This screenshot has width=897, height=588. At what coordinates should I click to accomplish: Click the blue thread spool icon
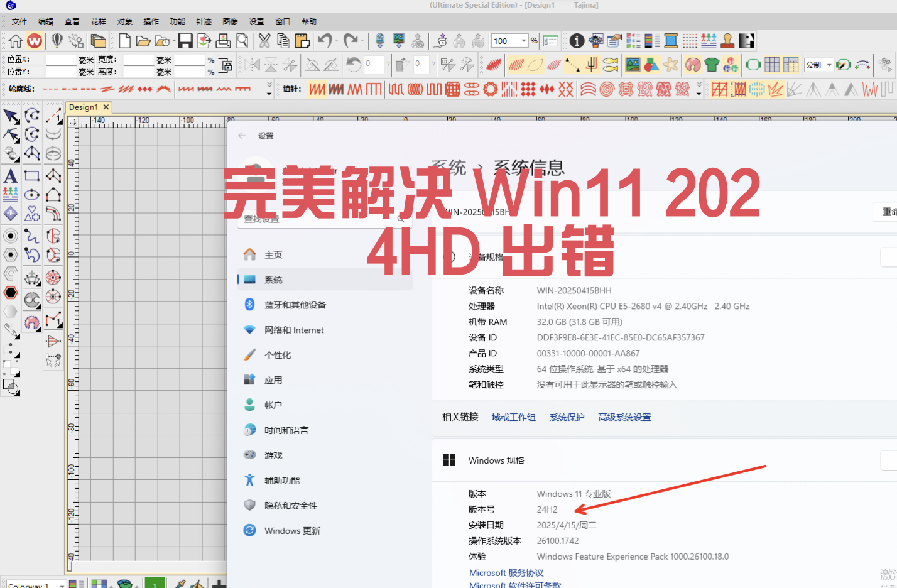tap(671, 41)
